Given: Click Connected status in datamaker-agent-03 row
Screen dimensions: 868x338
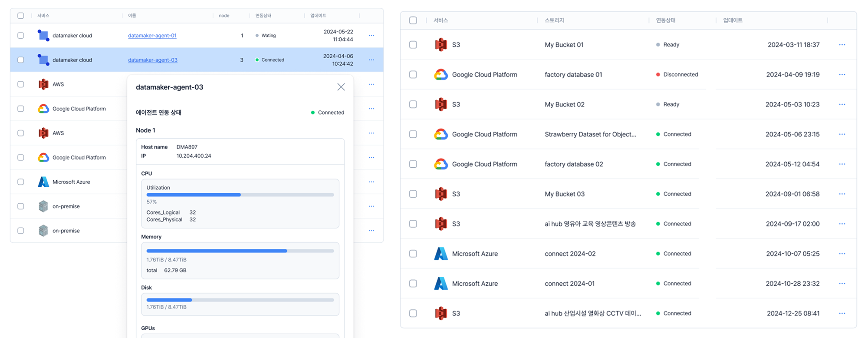Looking at the screenshot, I should tap(270, 60).
